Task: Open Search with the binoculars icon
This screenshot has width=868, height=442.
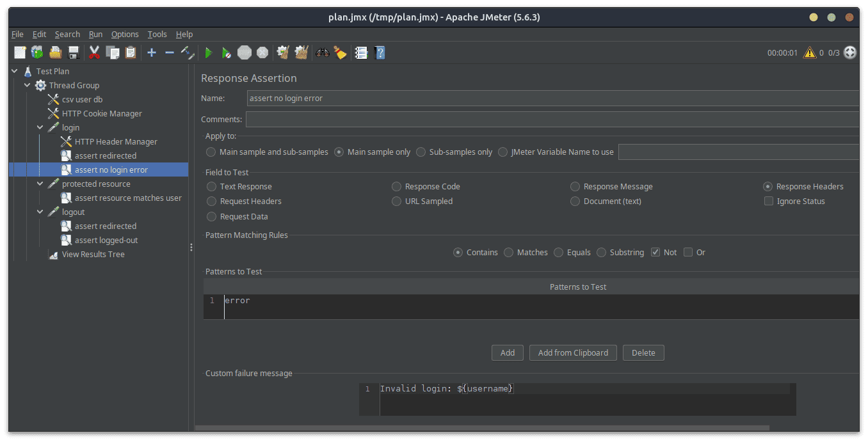Action: pos(322,52)
